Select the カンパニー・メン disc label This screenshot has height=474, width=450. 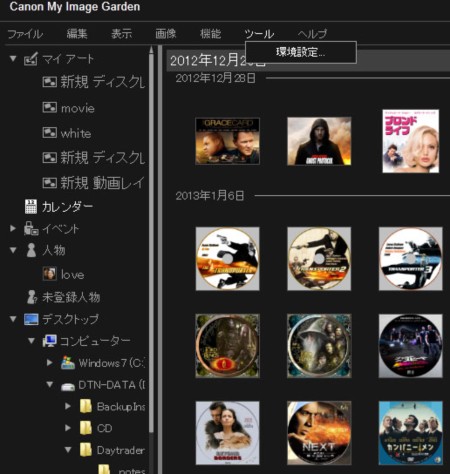pyautogui.click(x=411, y=433)
